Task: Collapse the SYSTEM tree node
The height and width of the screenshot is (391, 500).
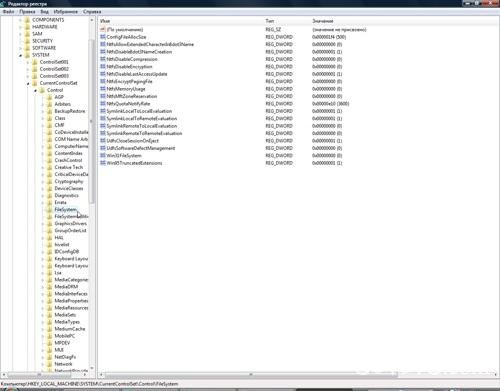Action: pyautogui.click(x=20, y=55)
